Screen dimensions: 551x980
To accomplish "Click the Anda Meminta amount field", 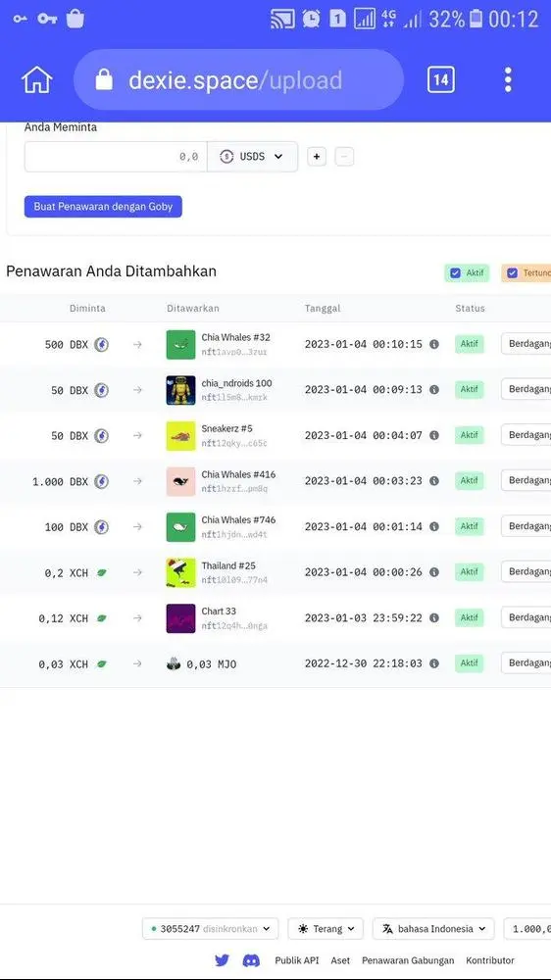I will 116,157.
